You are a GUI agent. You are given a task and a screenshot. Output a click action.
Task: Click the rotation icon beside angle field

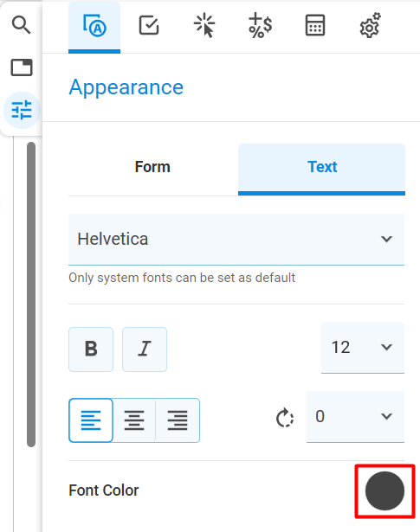click(x=285, y=418)
